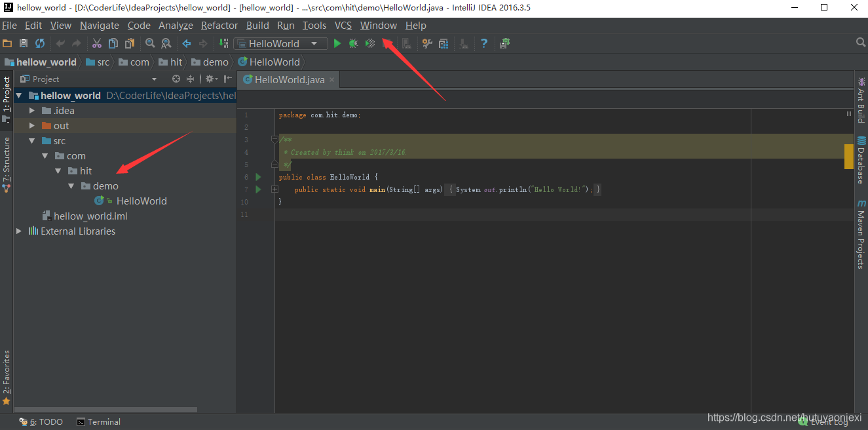Click the Back navigation arrow
The height and width of the screenshot is (430, 868).
[x=187, y=43]
